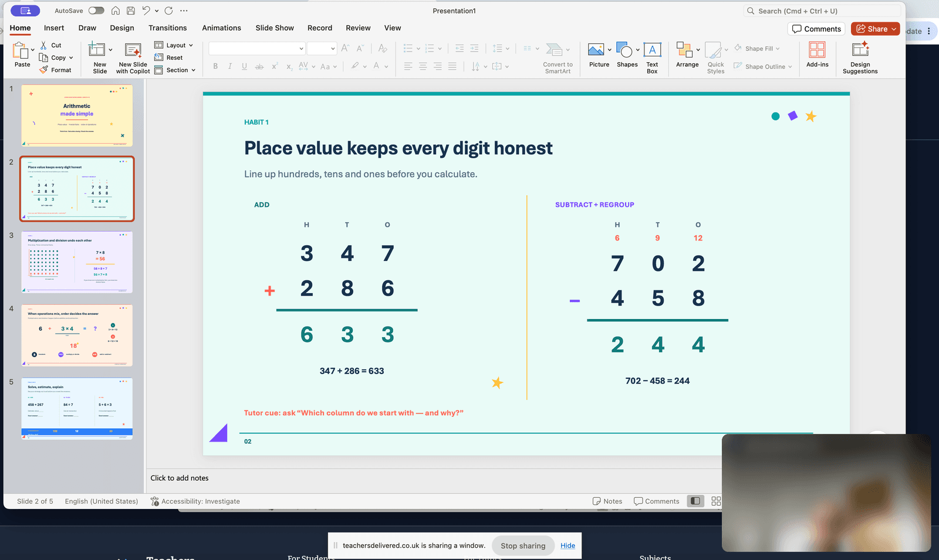Screen dimensions: 939x560
Task: Click the Hide link in sharing bar
Action: pyautogui.click(x=568, y=545)
